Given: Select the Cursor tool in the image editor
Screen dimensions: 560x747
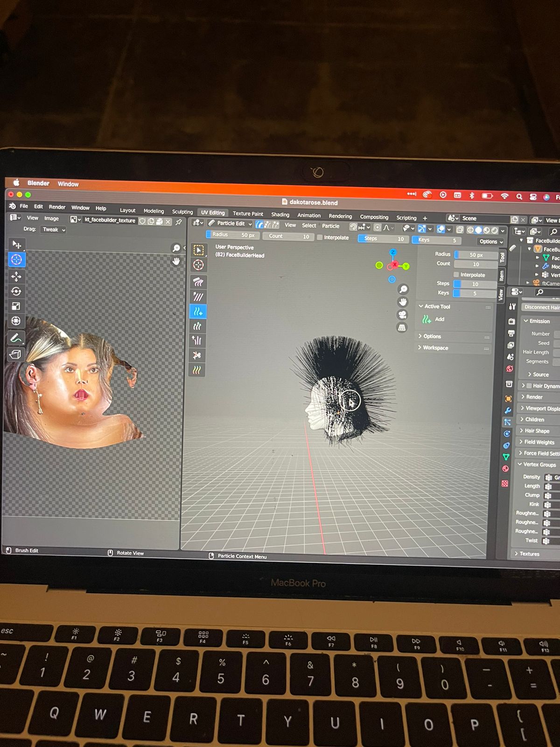Looking at the screenshot, I should 16,260.
